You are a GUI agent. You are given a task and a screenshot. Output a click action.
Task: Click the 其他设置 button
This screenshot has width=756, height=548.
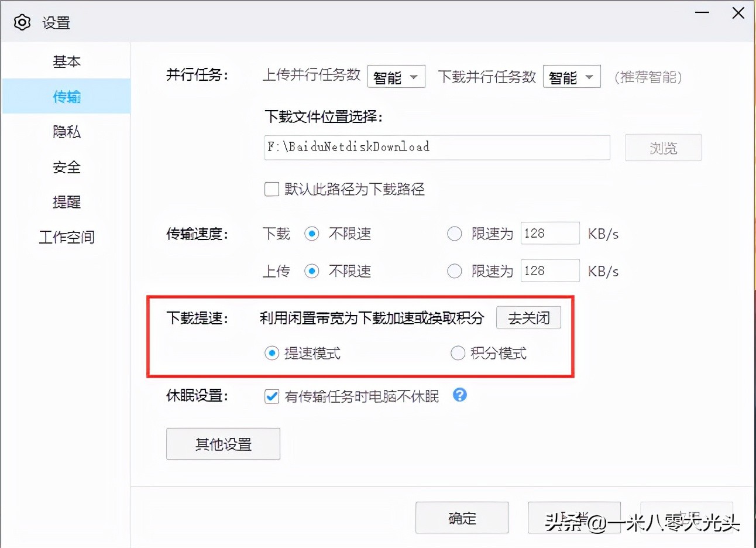coord(223,444)
